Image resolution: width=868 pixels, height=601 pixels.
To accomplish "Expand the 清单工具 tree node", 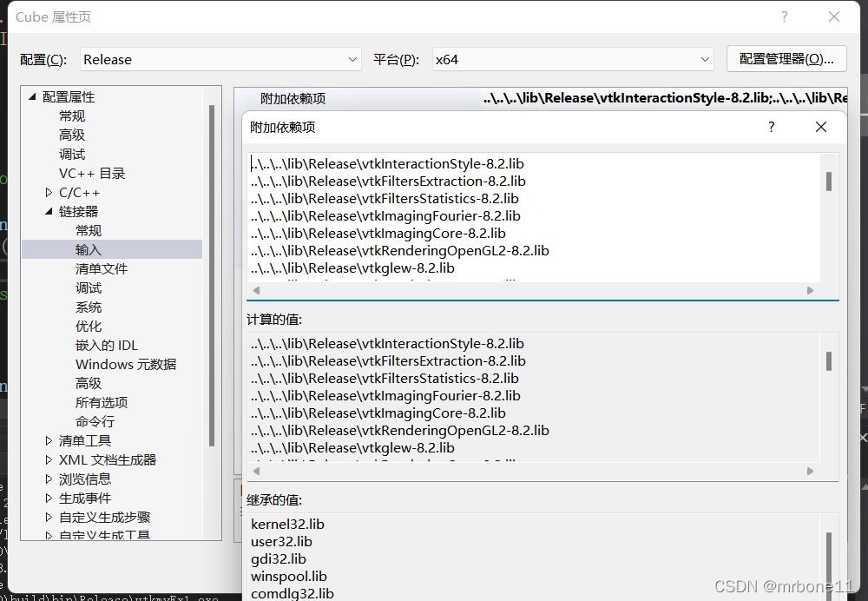I will click(x=49, y=441).
